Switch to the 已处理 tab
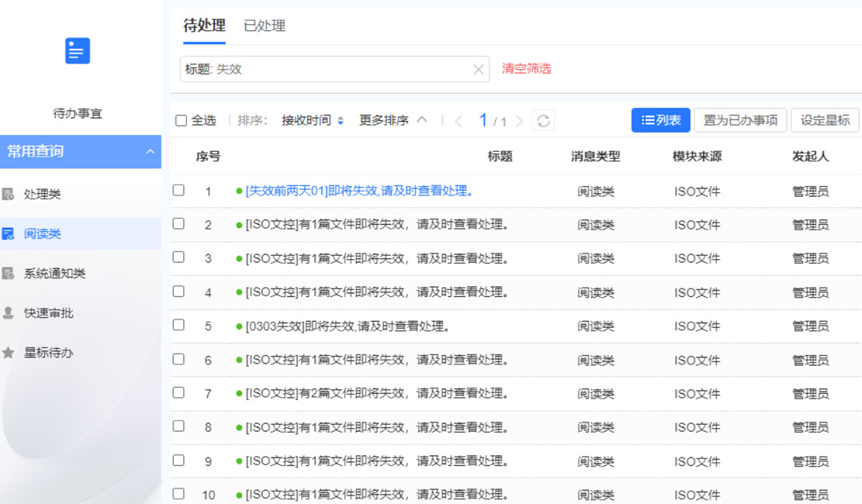The image size is (862, 504). tap(265, 26)
